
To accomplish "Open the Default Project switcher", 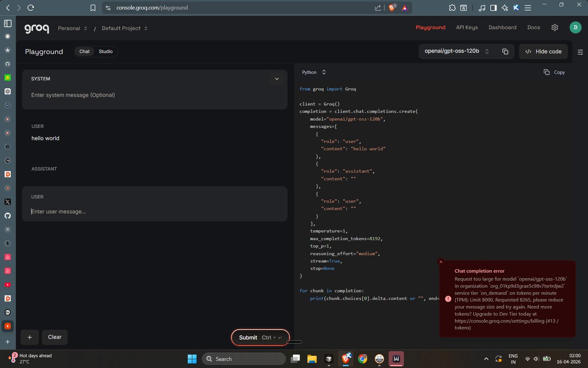I will click(124, 28).
